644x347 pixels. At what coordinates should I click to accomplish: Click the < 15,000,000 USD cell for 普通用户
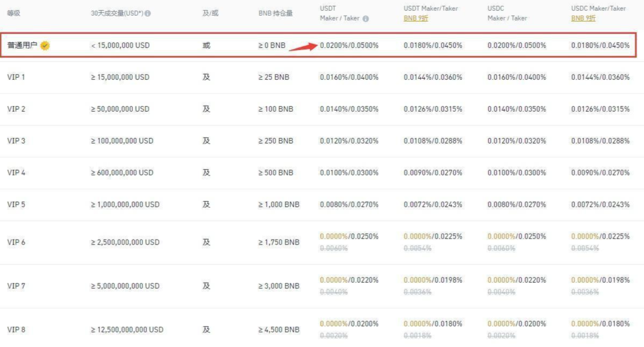(120, 46)
